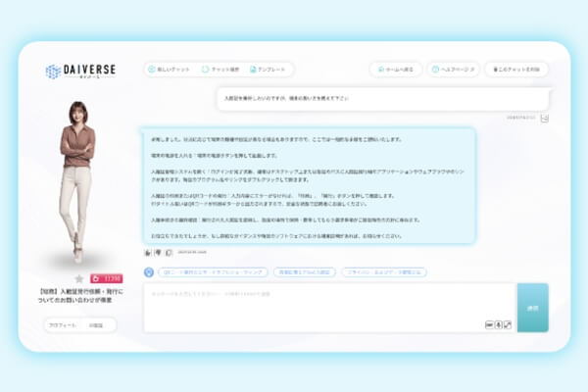Delete this chat with the trash button

click(x=516, y=70)
